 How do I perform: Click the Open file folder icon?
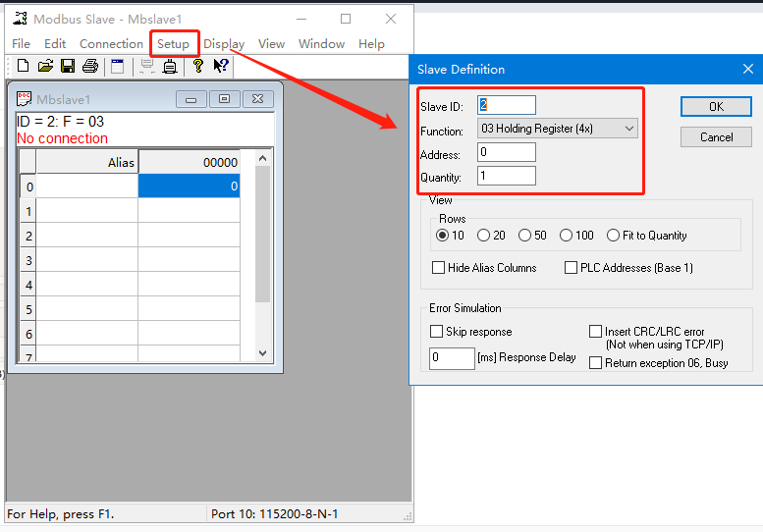(x=45, y=66)
